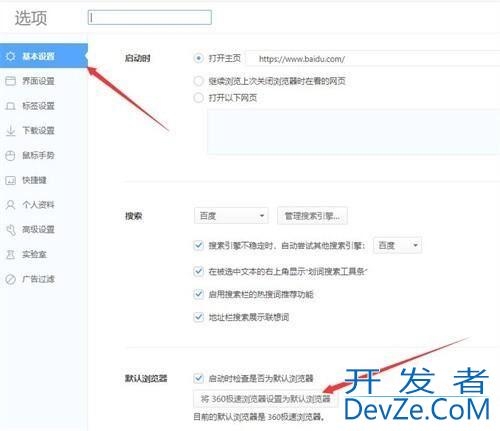This screenshot has height=431, width=500.
Task: Click the 高级设置 wrench icon
Action: (10, 229)
